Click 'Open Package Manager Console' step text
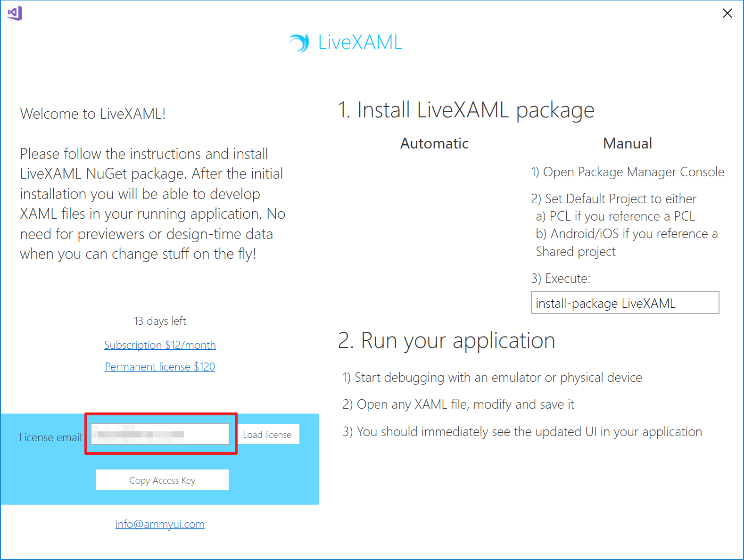 click(x=628, y=172)
